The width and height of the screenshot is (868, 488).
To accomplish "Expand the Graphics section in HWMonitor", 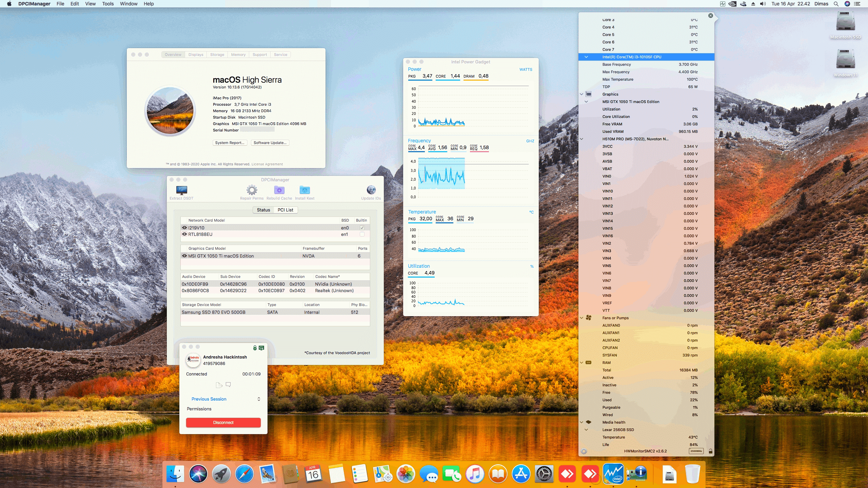I will [582, 94].
